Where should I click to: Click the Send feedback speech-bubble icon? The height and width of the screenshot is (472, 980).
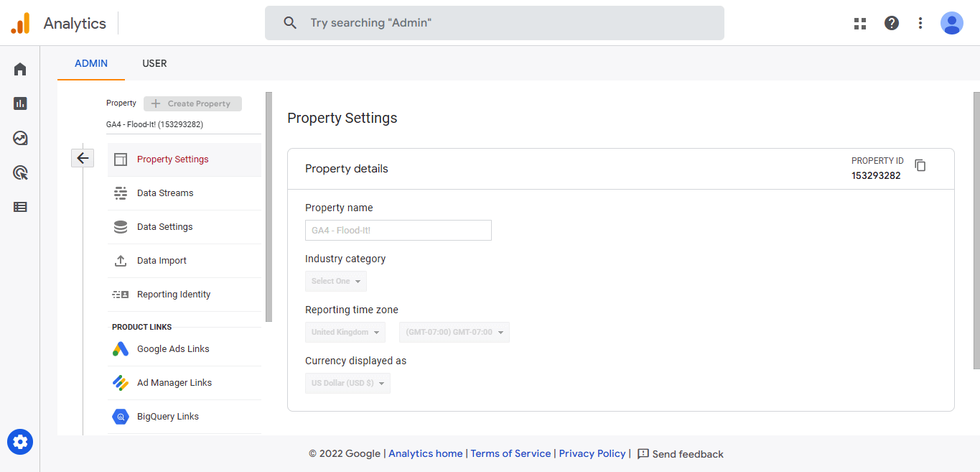643,454
